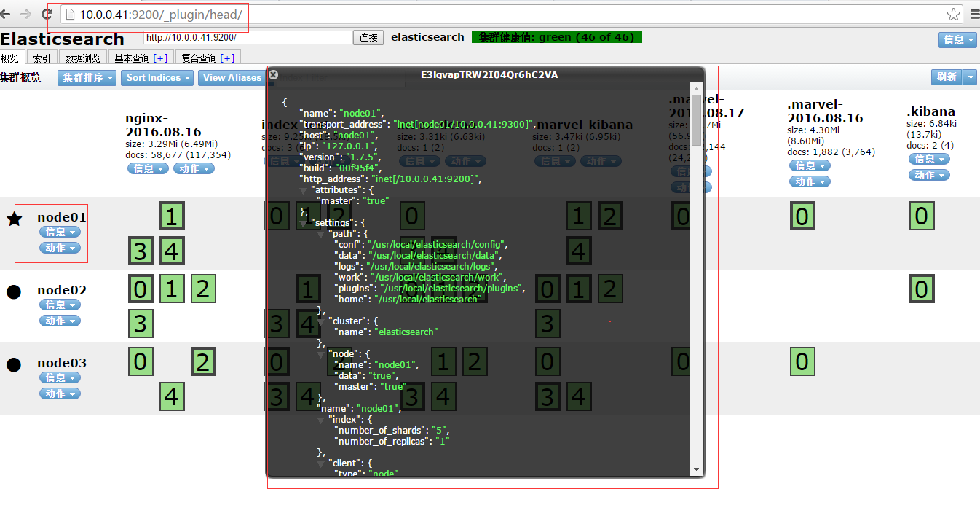Select nginx shard 0 on node03
Image resolution: width=980 pixels, height=505 pixels.
coord(140,361)
